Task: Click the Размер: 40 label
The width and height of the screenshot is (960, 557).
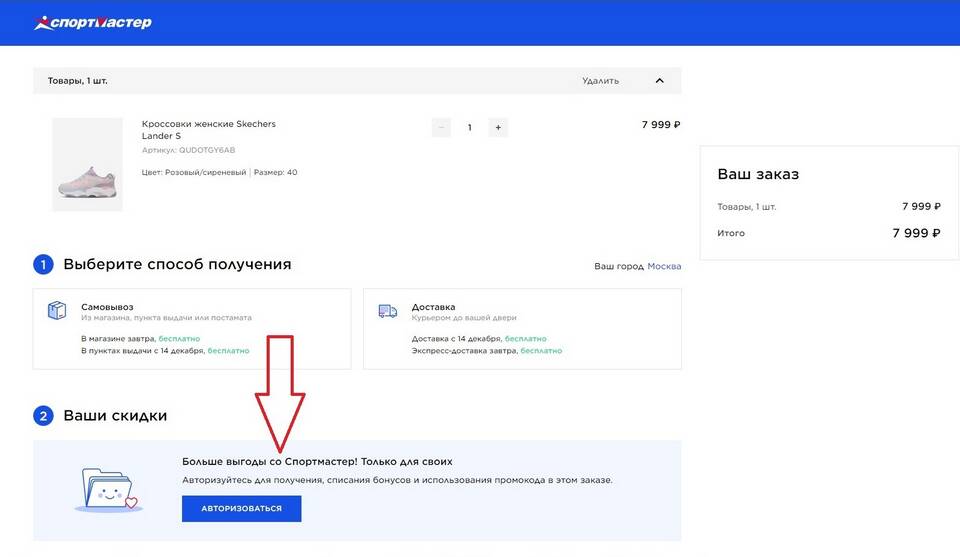Action: click(276, 173)
